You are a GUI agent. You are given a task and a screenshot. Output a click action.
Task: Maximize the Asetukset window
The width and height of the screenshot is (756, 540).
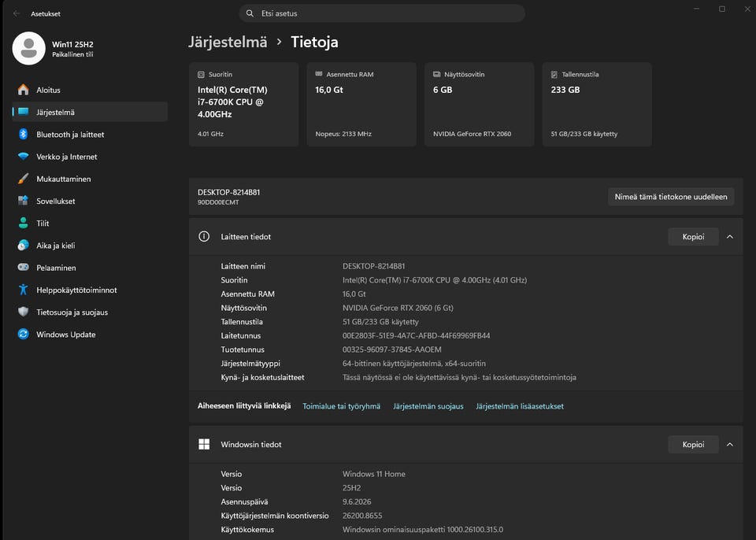pyautogui.click(x=722, y=9)
